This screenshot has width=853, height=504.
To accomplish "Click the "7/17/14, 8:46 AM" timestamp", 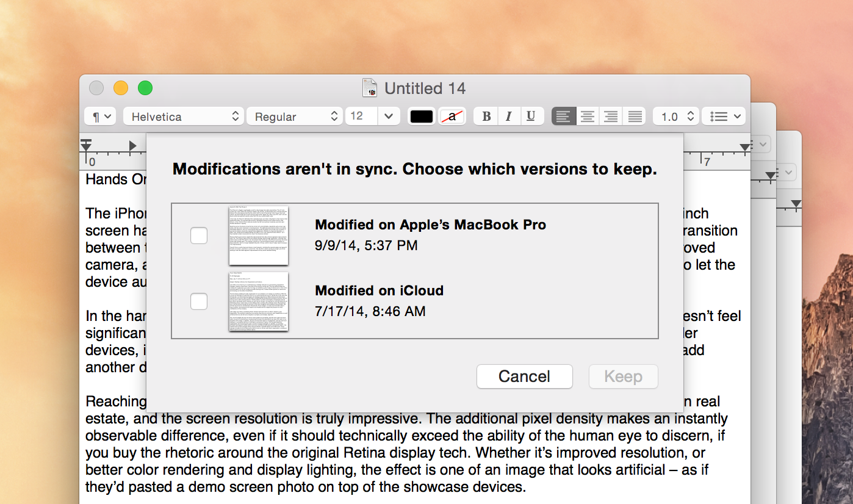I will pyautogui.click(x=370, y=311).
